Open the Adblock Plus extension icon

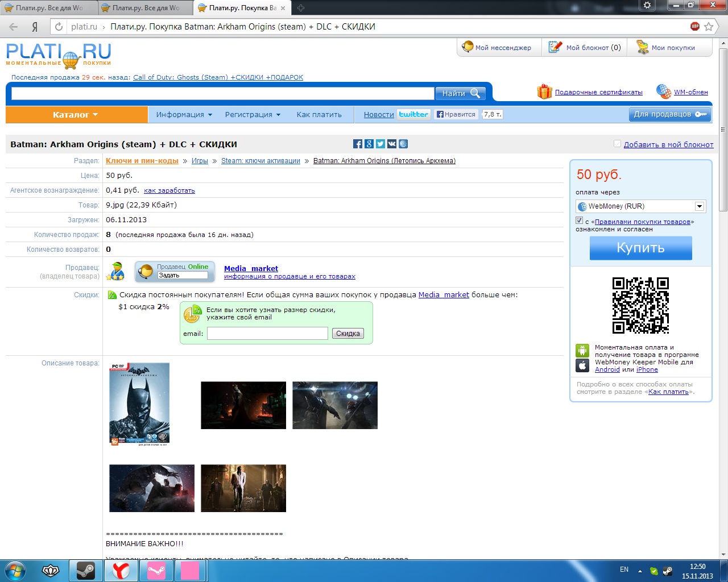(x=695, y=27)
